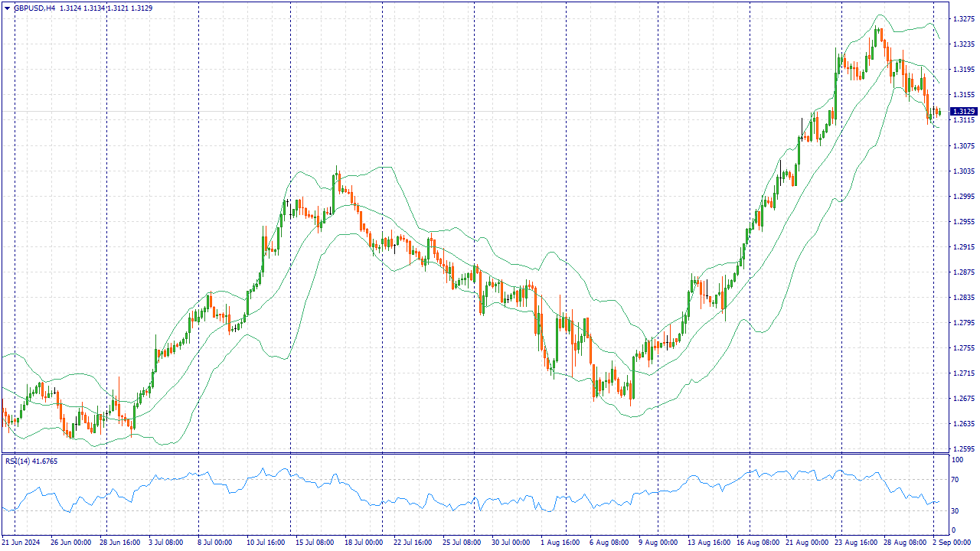
Task: Click the 1.2755 price scale label
Action: pyautogui.click(x=963, y=348)
